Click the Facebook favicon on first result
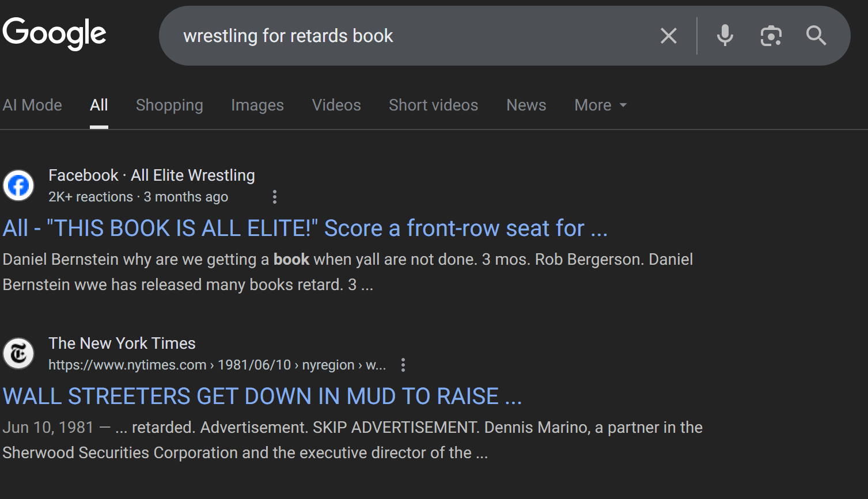This screenshot has height=499, width=868. coord(18,185)
